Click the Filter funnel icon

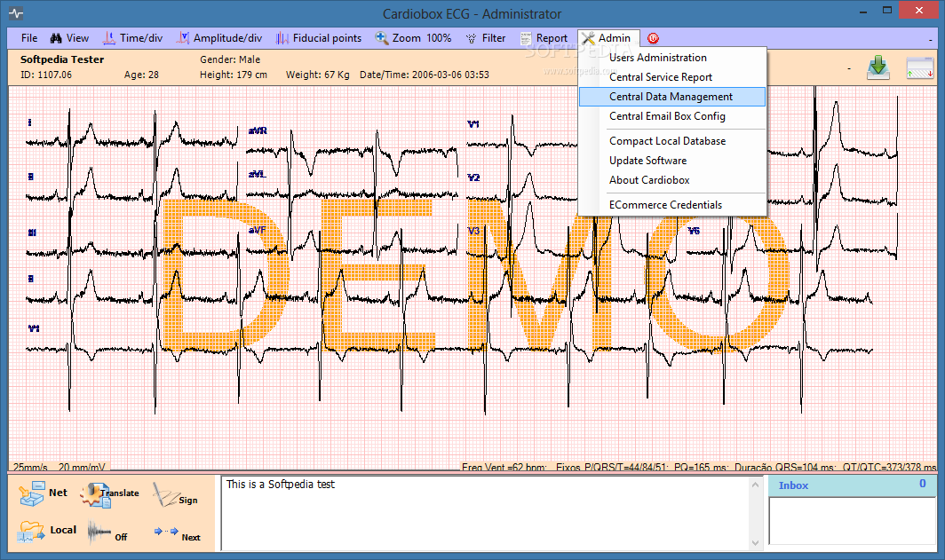point(471,38)
